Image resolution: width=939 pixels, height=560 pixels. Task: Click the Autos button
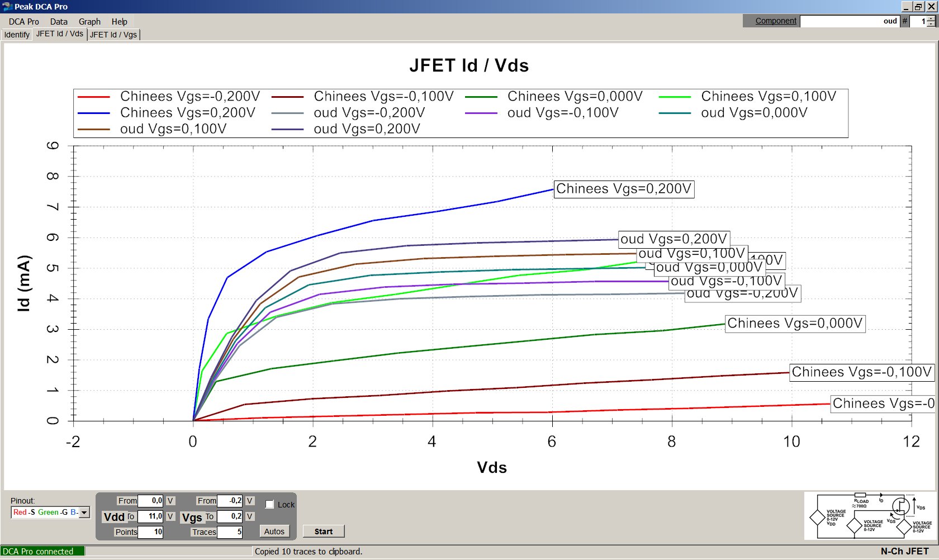pyautogui.click(x=274, y=531)
